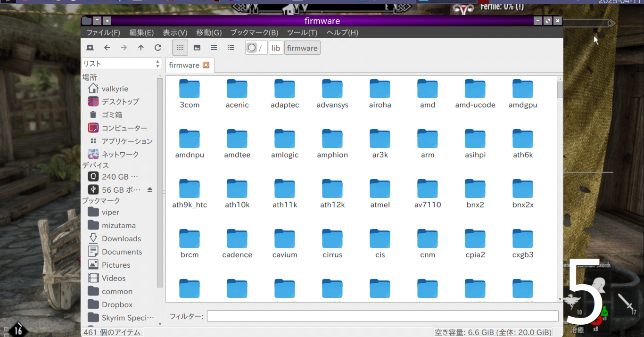Jump to the lib folder via breadcrumb
The height and width of the screenshot is (337, 644).
276,48
